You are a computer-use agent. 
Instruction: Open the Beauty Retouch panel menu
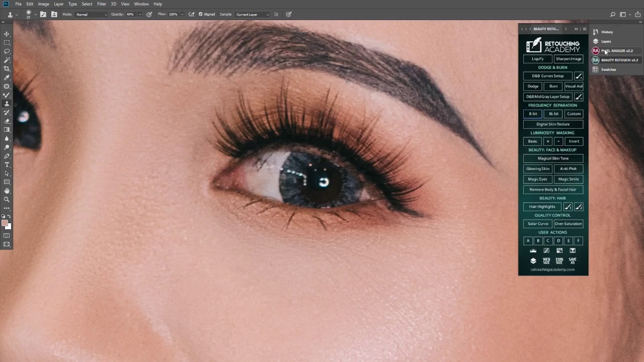pos(584,29)
